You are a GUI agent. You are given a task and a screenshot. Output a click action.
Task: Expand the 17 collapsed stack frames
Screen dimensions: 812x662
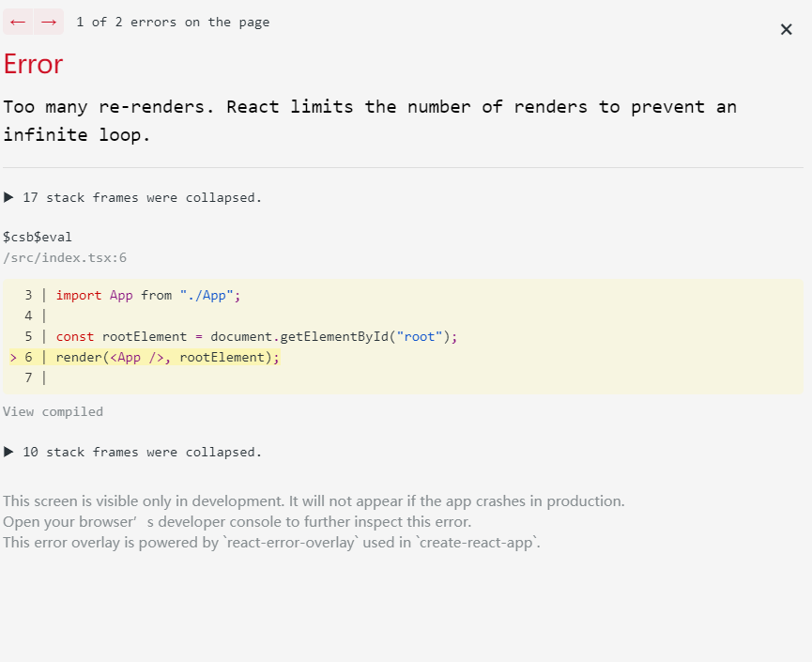point(132,197)
